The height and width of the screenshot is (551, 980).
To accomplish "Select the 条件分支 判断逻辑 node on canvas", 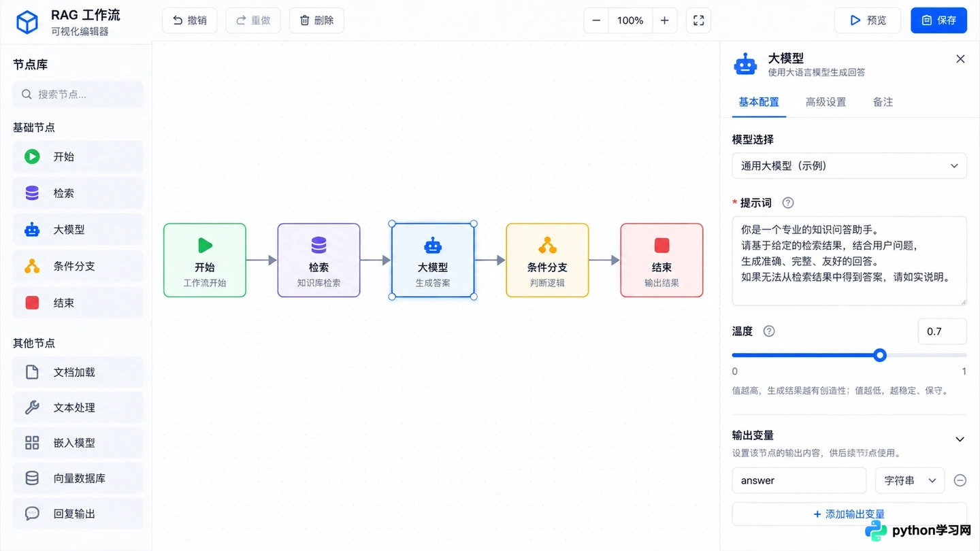I will click(547, 261).
